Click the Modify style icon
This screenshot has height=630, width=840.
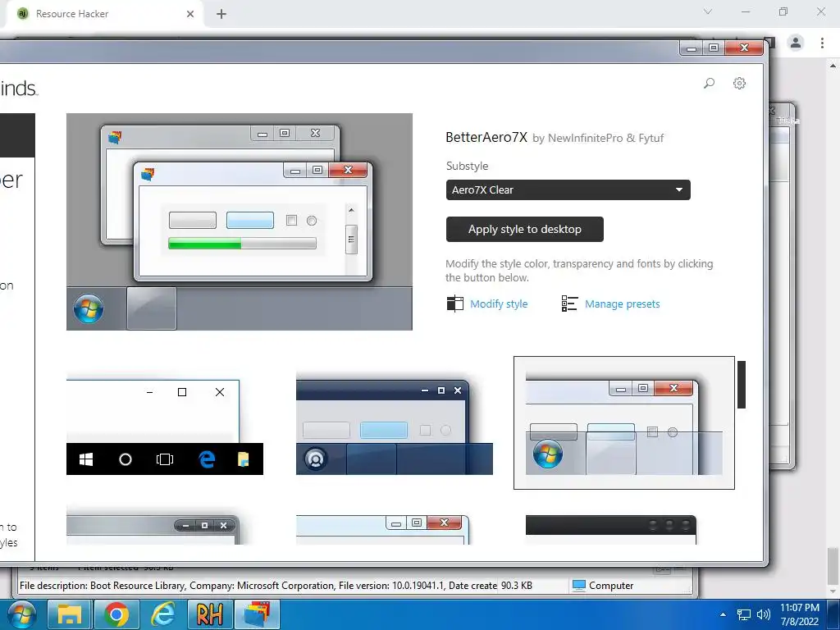(454, 304)
